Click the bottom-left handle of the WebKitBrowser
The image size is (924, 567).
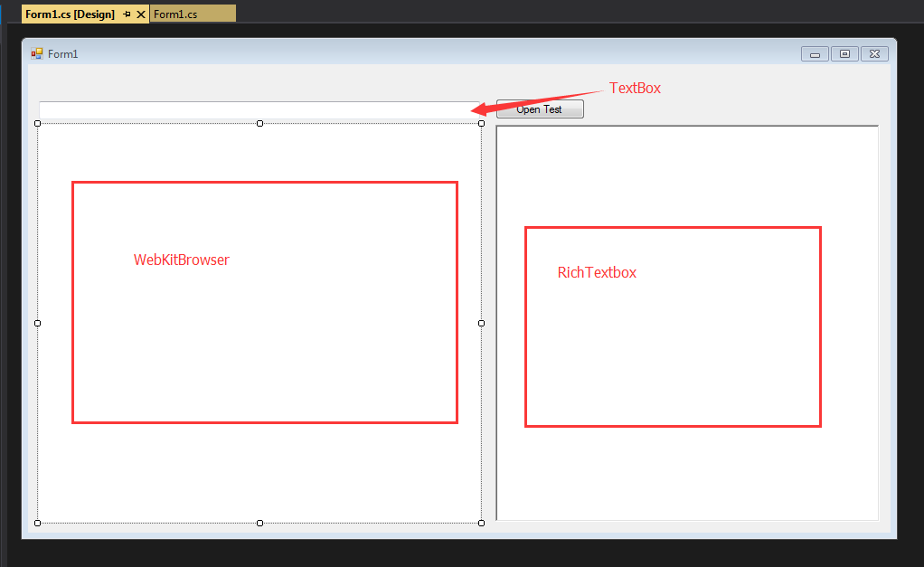pos(38,523)
